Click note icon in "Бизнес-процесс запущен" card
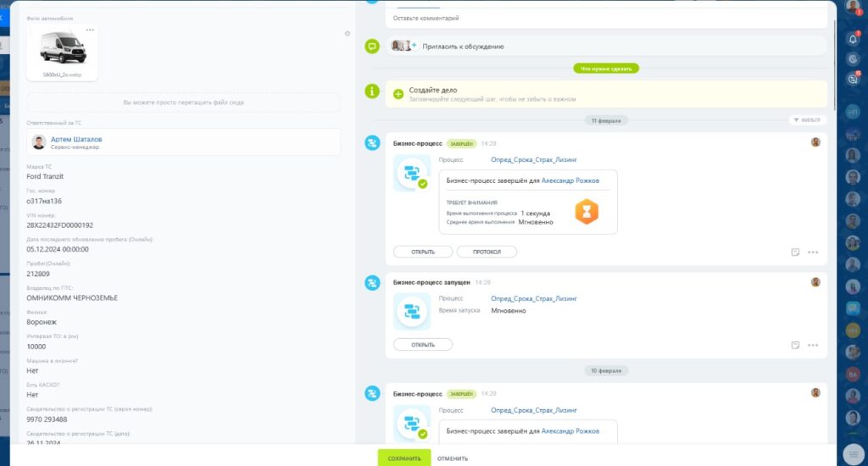 795,345
